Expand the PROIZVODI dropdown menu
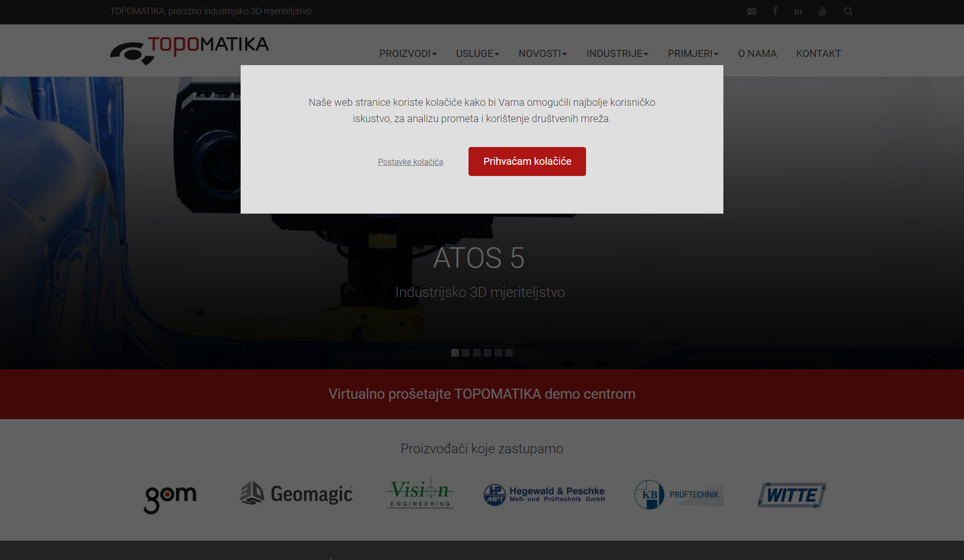 tap(408, 53)
